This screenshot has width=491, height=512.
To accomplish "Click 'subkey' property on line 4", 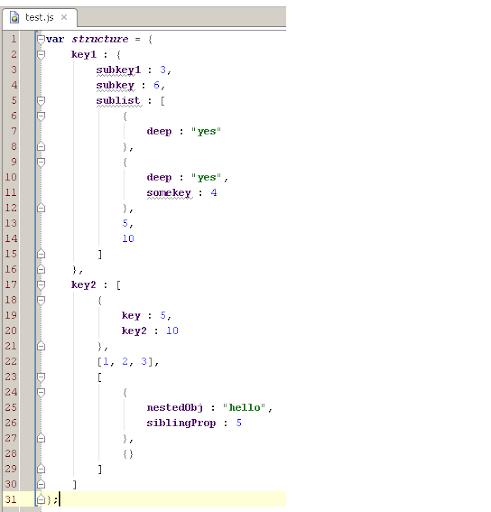I will pos(115,85).
